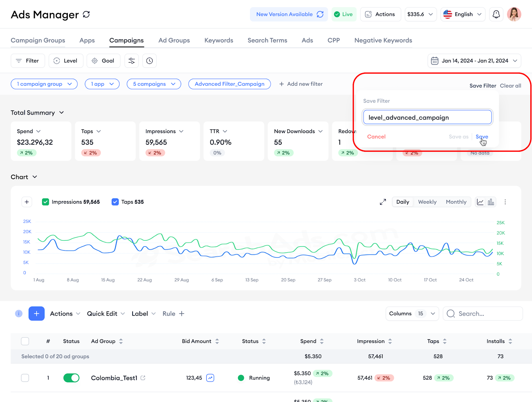Open the Columns 15 dropdown

click(x=412, y=313)
